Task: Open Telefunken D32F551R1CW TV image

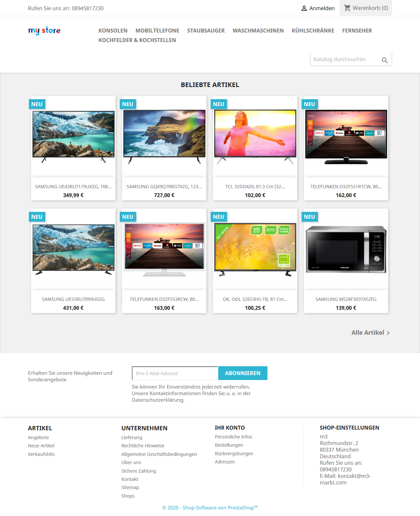Action: (346, 137)
